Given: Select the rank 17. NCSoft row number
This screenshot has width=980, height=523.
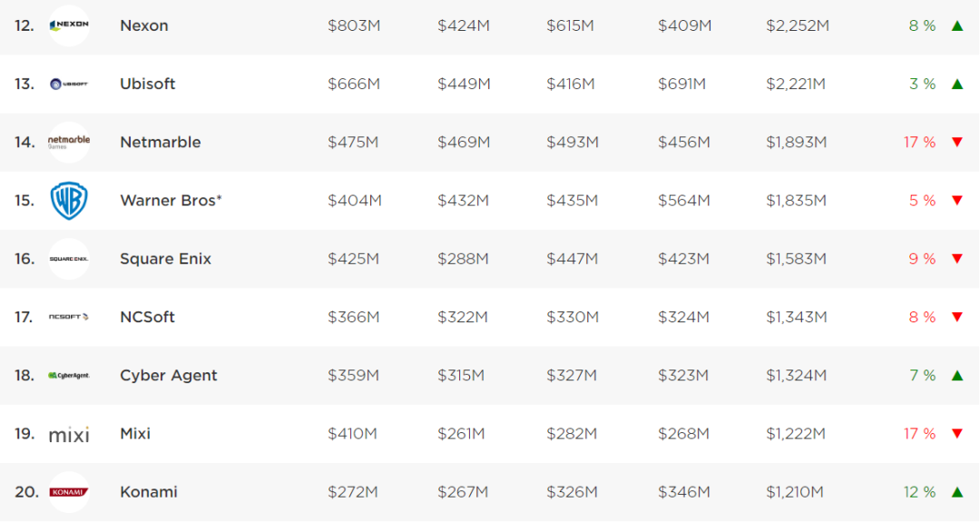Looking at the screenshot, I should coord(24,317).
